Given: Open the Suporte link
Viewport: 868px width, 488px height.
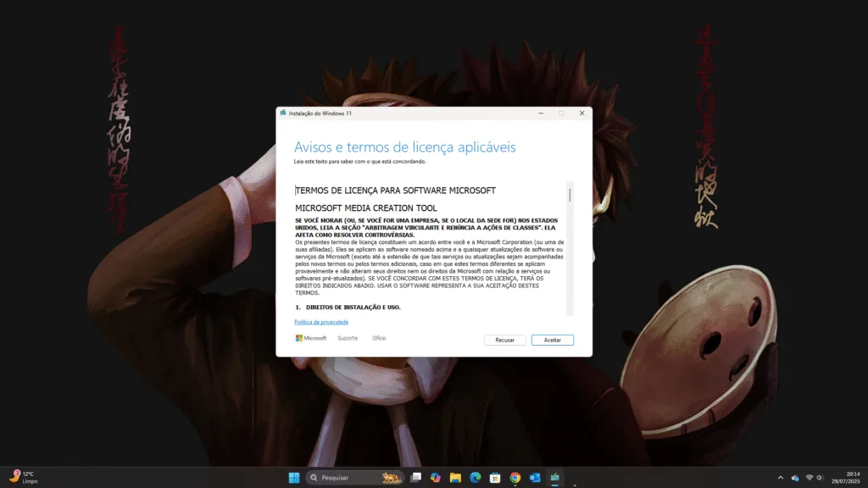Looking at the screenshot, I should (348, 338).
